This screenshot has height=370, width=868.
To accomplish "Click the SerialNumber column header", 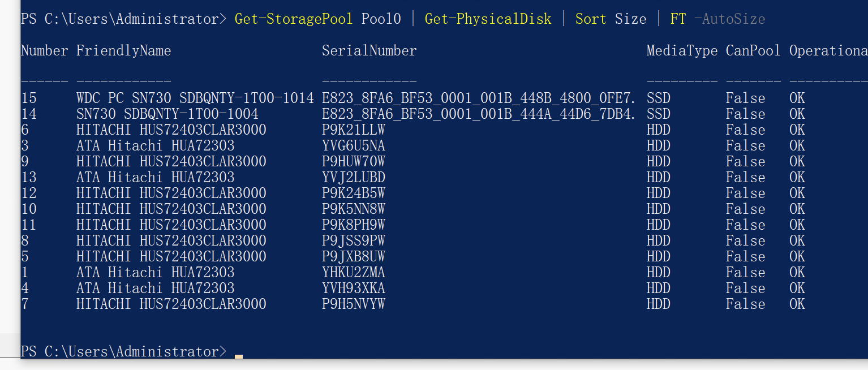I will (369, 51).
